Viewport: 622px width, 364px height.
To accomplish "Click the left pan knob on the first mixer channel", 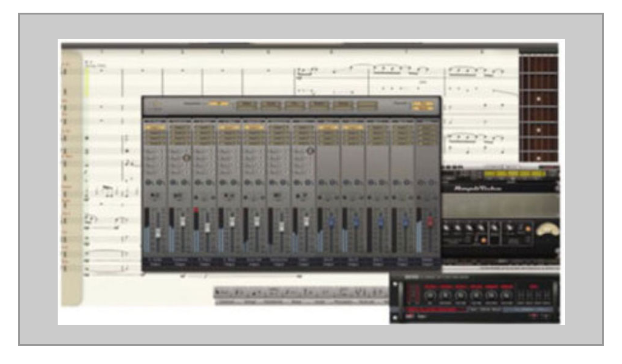I will 149,182.
